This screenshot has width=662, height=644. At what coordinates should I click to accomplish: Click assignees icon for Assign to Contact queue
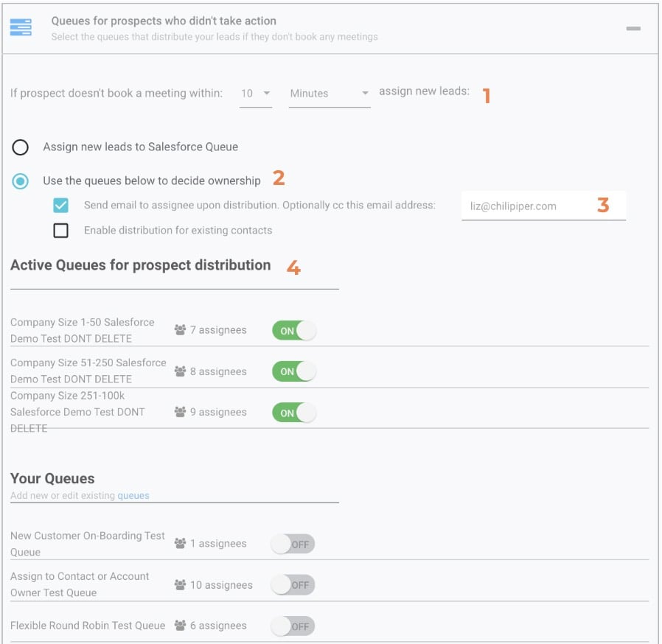point(180,583)
